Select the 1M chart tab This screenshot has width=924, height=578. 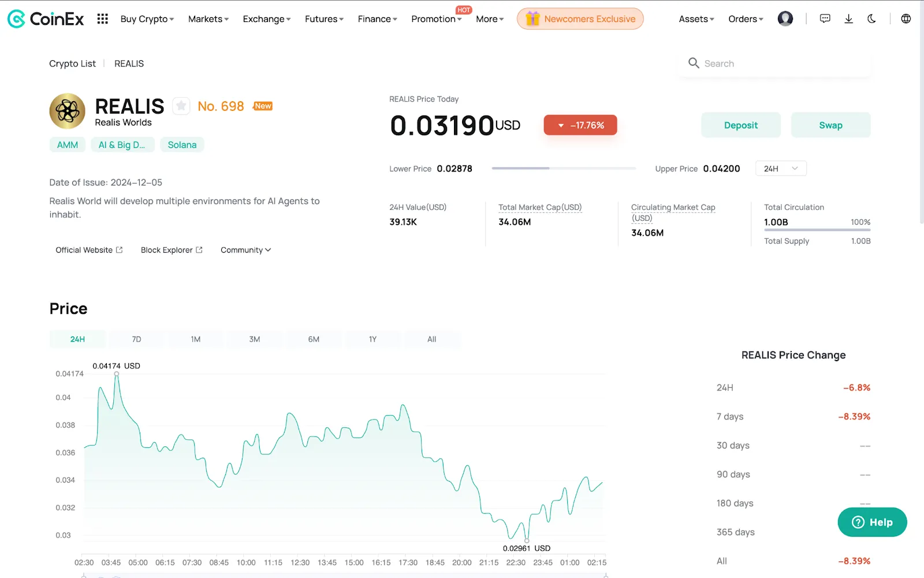(x=196, y=339)
